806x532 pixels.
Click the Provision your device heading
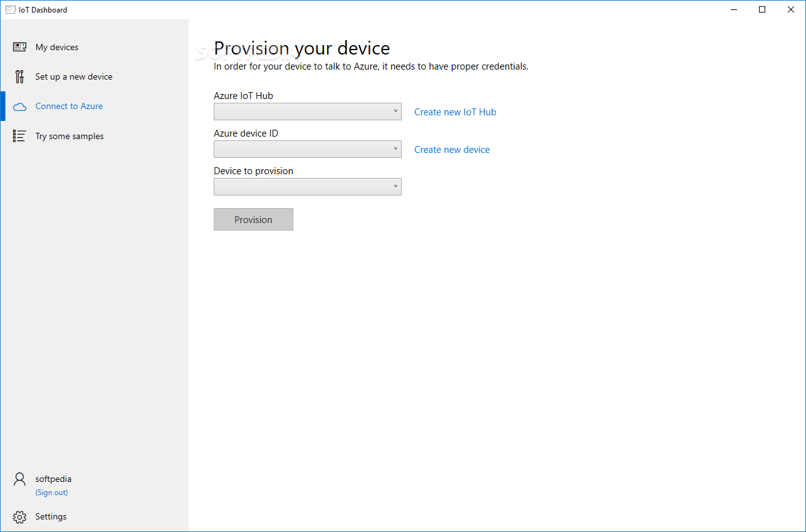(301, 48)
